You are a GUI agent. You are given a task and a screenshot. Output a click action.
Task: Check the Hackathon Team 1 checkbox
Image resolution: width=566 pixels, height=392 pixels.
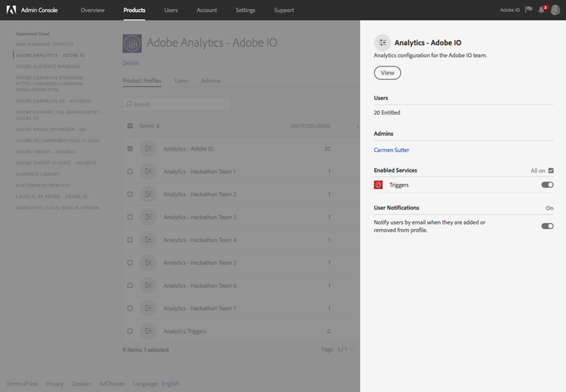(x=130, y=171)
